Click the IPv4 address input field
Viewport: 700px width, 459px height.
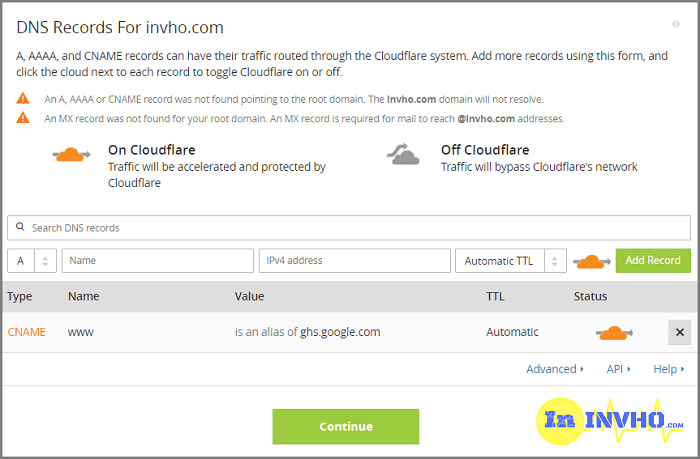point(354,261)
